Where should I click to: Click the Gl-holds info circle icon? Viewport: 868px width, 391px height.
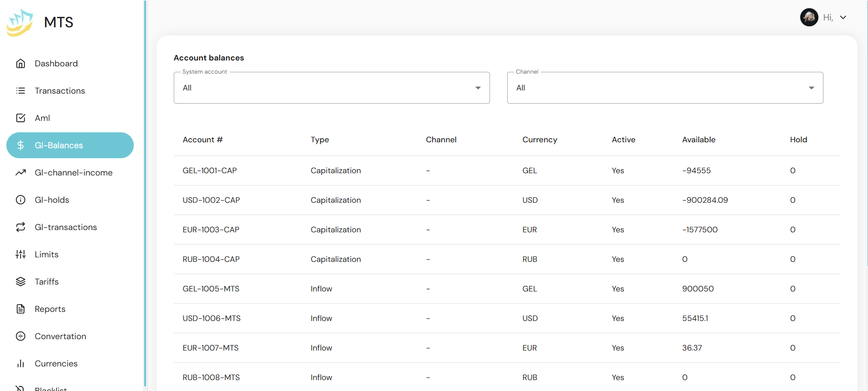click(20, 200)
